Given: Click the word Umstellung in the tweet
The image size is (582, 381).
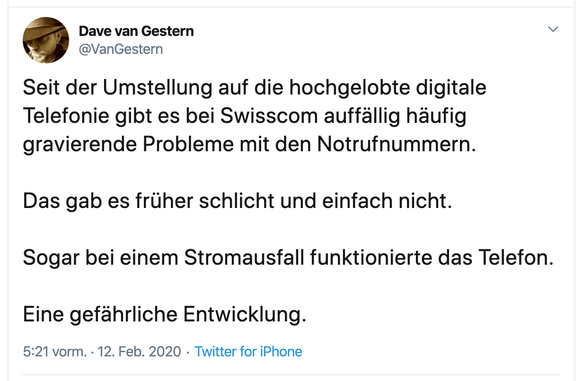Looking at the screenshot, I should 157,88.
